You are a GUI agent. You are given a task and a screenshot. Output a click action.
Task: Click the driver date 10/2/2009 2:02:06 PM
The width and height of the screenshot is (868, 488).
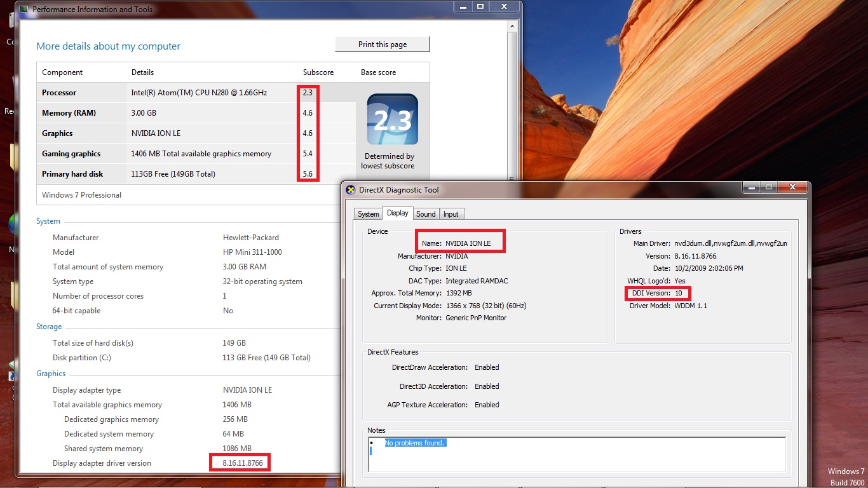pos(709,268)
